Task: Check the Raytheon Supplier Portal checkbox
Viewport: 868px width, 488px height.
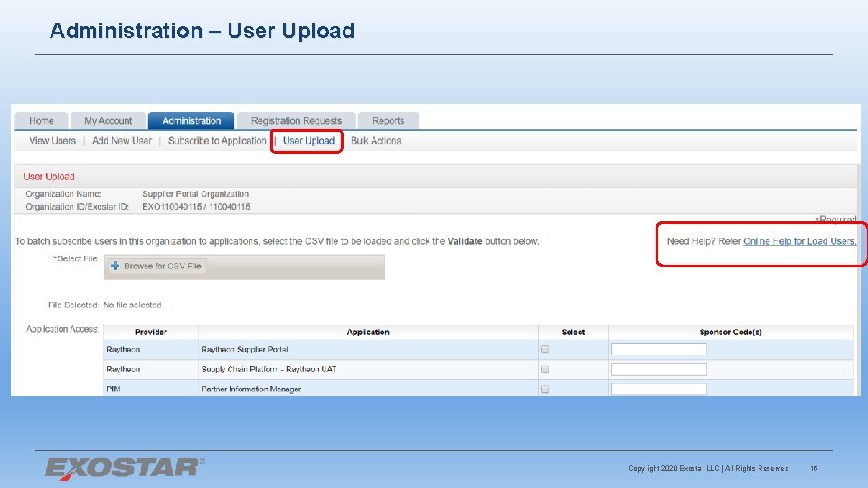Action: coord(544,350)
